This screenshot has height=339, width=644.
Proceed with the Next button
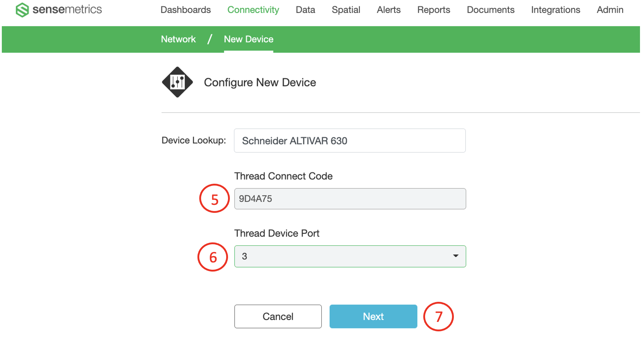click(x=373, y=316)
